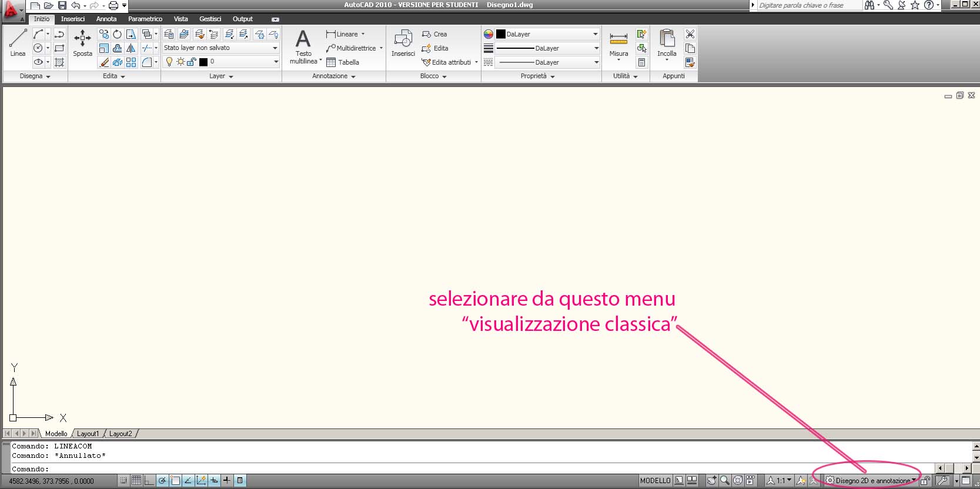
Task: Expand the Annotazione panel
Action: tap(334, 76)
